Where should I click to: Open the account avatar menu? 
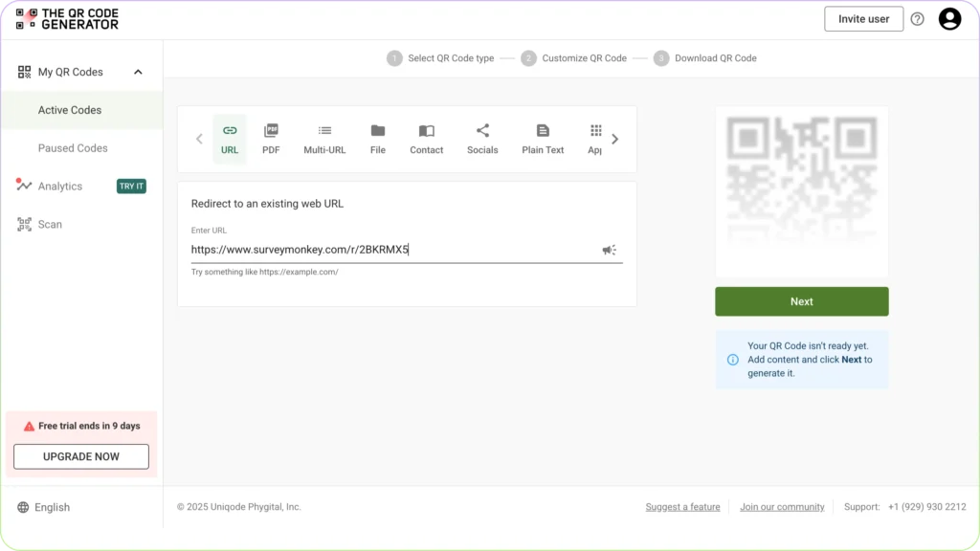click(949, 18)
